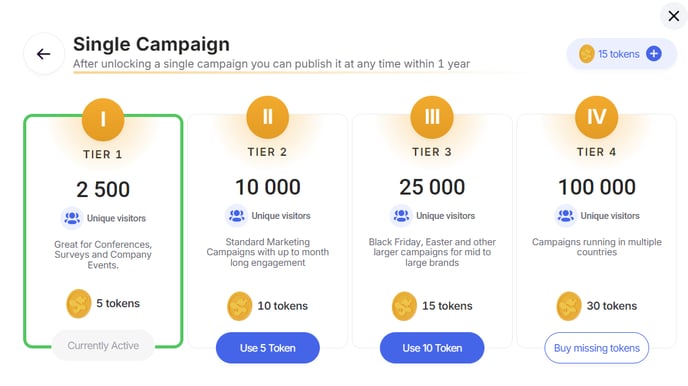Select the Tier 4 100 000 visitors card
The width and height of the screenshot is (688, 386).
coord(597,231)
